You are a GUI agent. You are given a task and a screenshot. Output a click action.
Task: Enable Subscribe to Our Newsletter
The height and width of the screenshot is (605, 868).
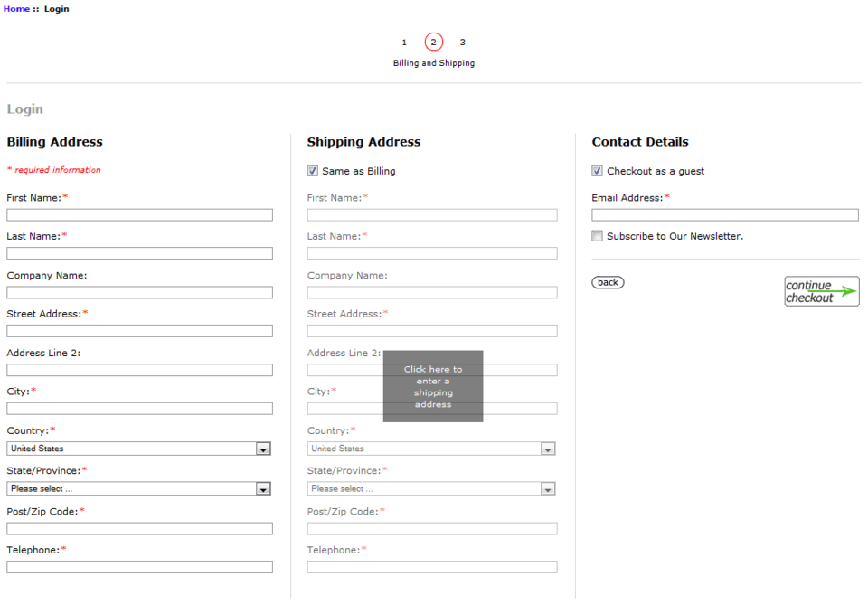(597, 235)
